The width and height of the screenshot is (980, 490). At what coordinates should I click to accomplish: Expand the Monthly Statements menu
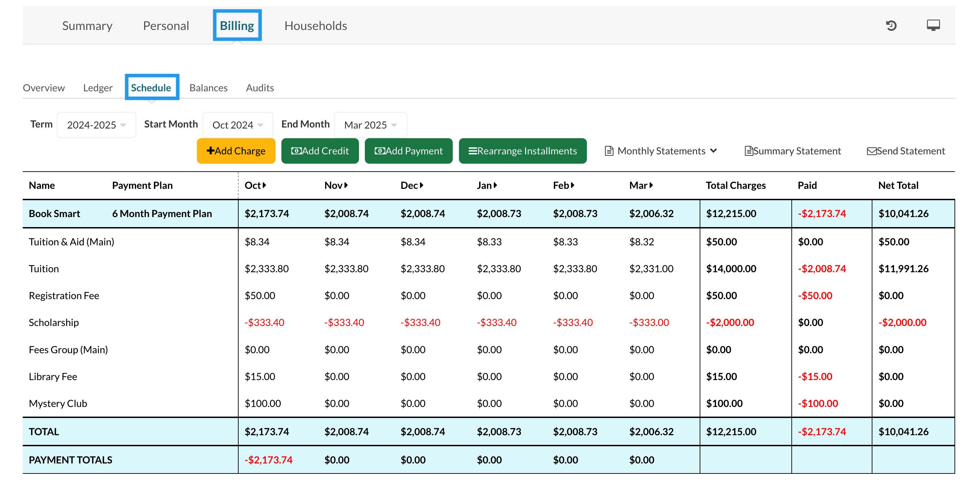click(661, 151)
